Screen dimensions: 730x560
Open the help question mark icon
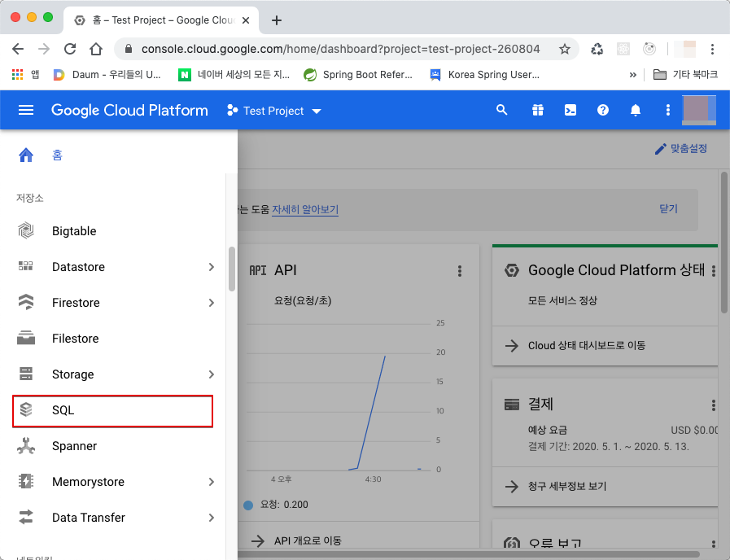click(603, 110)
